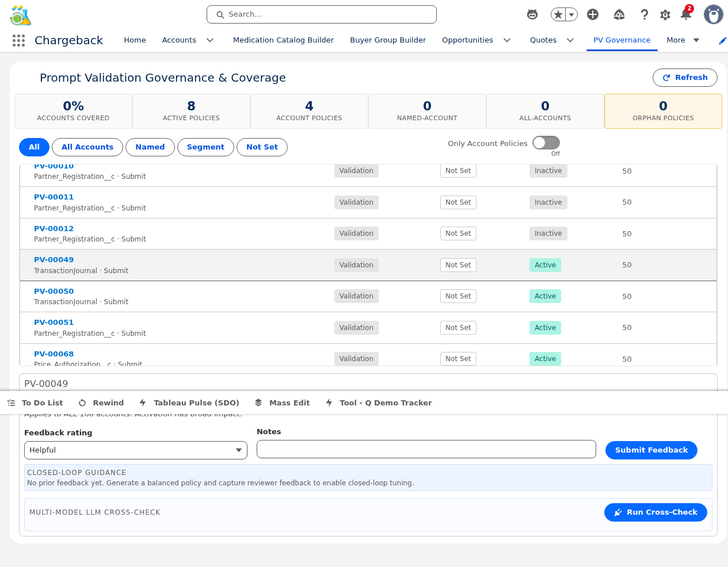Open the App Launcher grid icon
The height and width of the screenshot is (567, 728).
click(18, 40)
